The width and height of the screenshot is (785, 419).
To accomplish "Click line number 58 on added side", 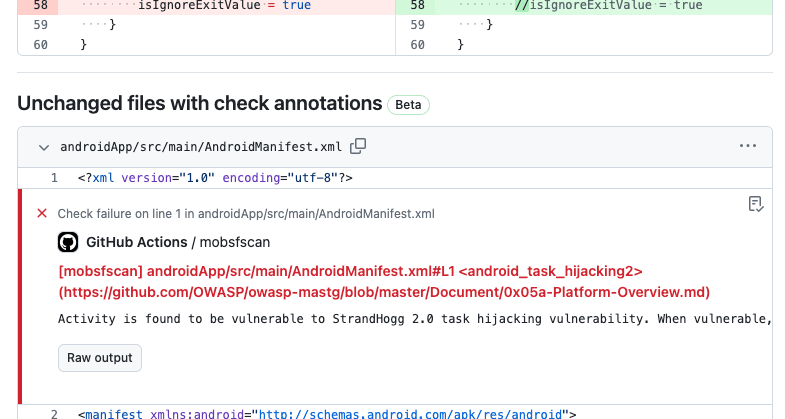I will point(418,6).
